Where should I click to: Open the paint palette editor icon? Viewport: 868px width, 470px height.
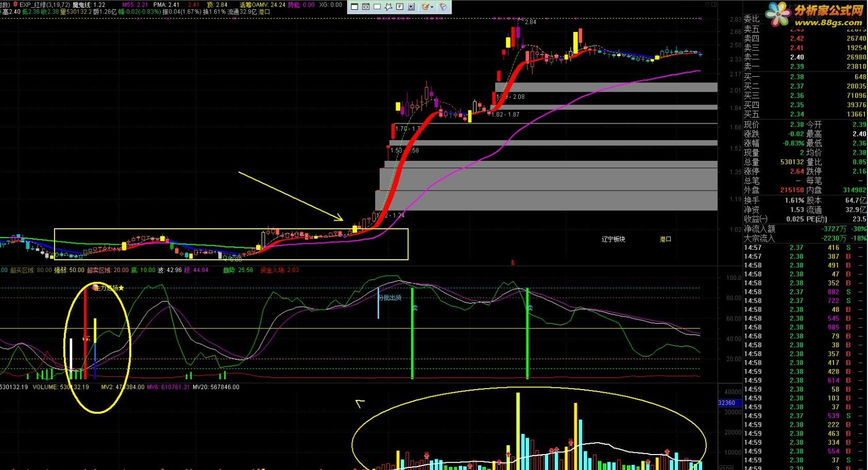click(x=426, y=7)
